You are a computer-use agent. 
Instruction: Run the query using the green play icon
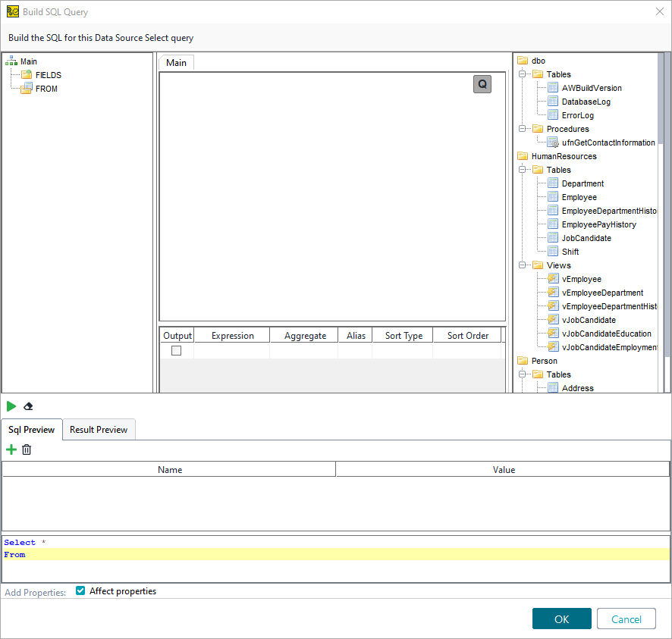11,406
